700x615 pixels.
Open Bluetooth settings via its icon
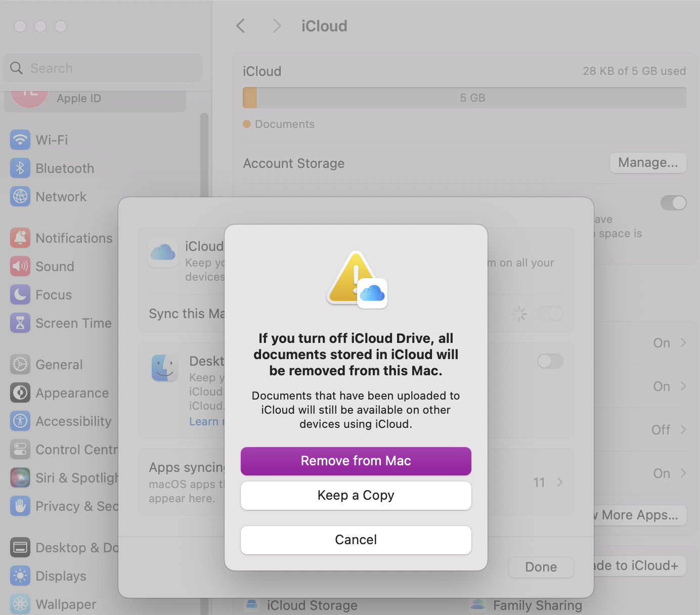[x=20, y=168]
